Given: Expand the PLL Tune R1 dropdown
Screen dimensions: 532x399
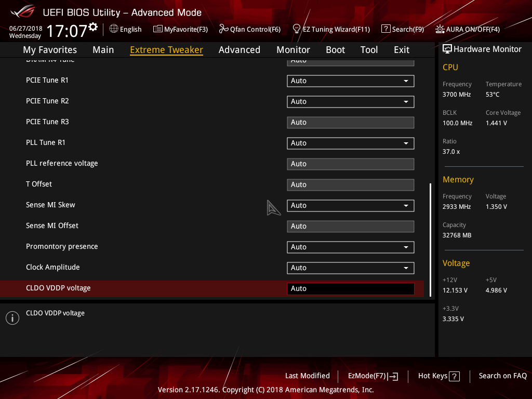Looking at the screenshot, I should [x=351, y=143].
